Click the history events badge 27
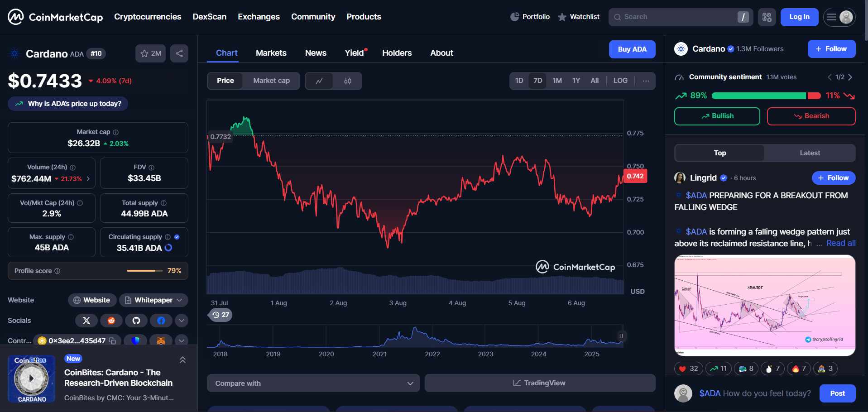The width and height of the screenshot is (868, 412). click(221, 315)
